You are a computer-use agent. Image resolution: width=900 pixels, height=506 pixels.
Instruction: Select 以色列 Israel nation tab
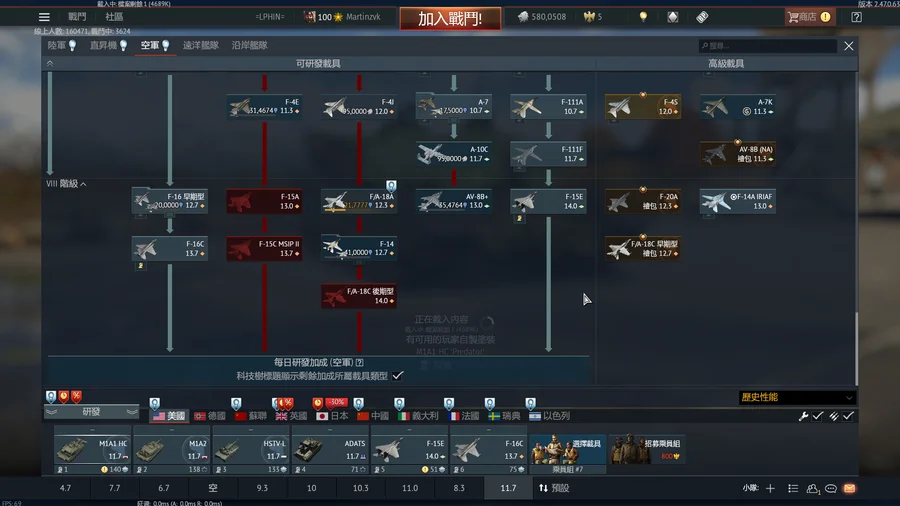coord(549,416)
